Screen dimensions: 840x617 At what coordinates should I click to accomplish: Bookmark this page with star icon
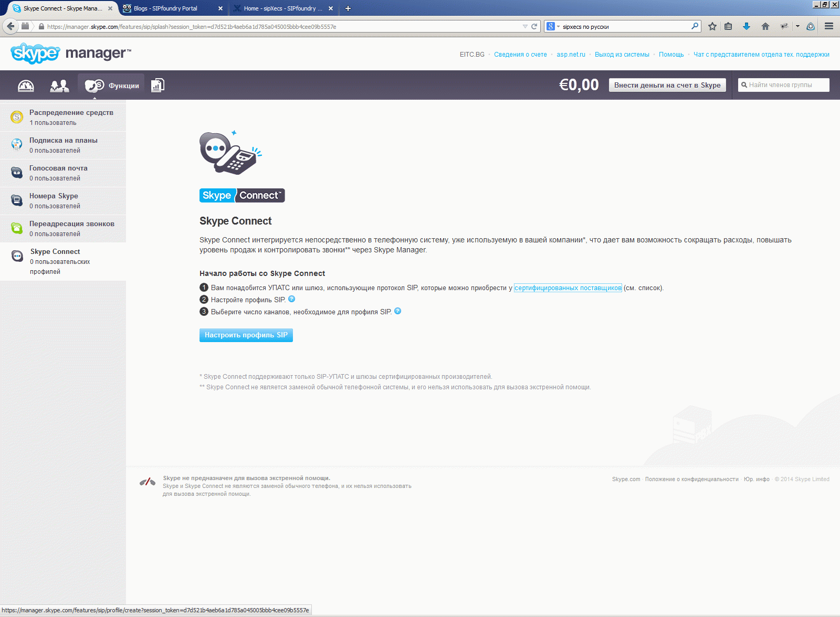click(712, 26)
